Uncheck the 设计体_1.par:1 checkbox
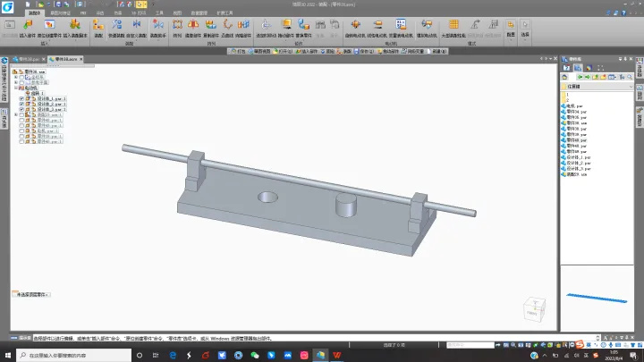 click(21, 98)
